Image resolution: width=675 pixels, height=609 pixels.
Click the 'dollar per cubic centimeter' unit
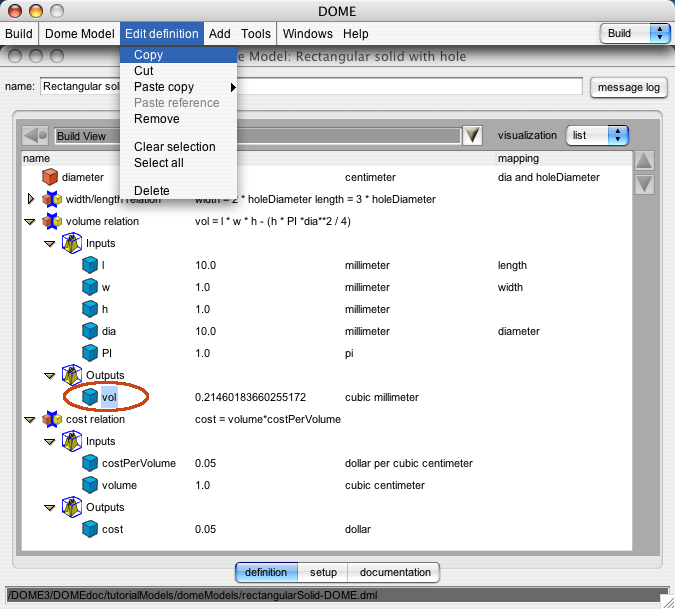tap(409, 463)
